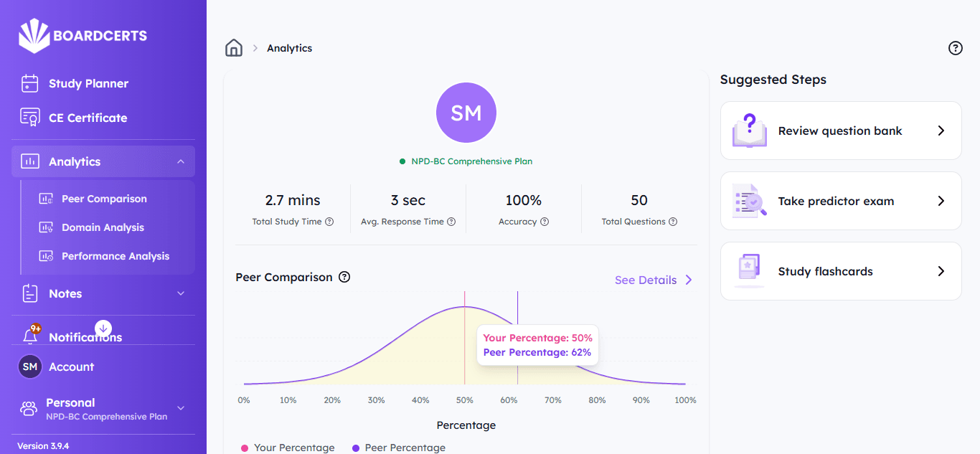Expand the Notes section dropdown
Screen dimensions: 980x454
[181, 293]
